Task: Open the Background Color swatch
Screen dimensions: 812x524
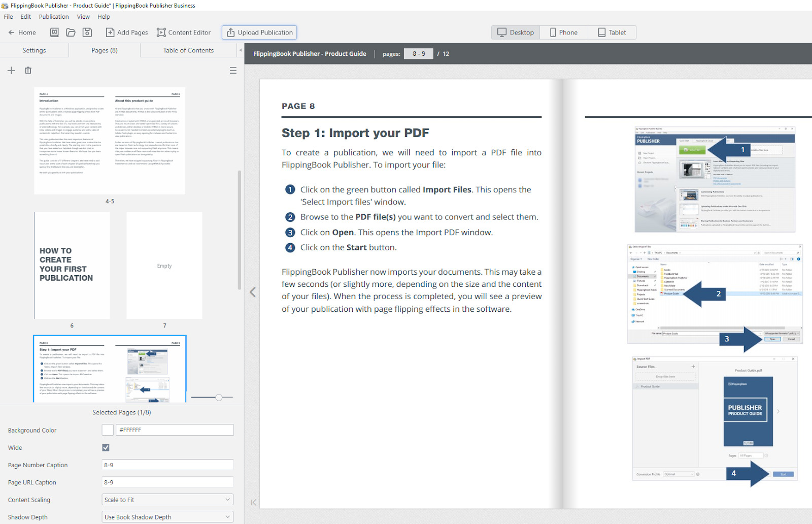Action: tap(108, 430)
